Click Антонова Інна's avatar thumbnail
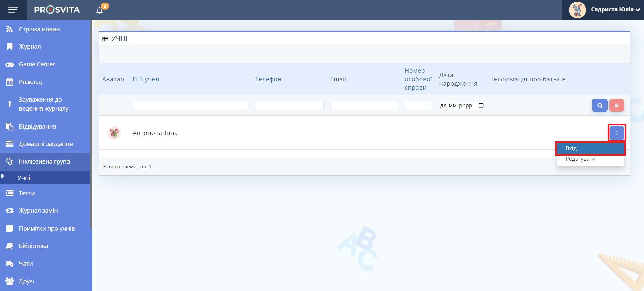 click(x=114, y=133)
